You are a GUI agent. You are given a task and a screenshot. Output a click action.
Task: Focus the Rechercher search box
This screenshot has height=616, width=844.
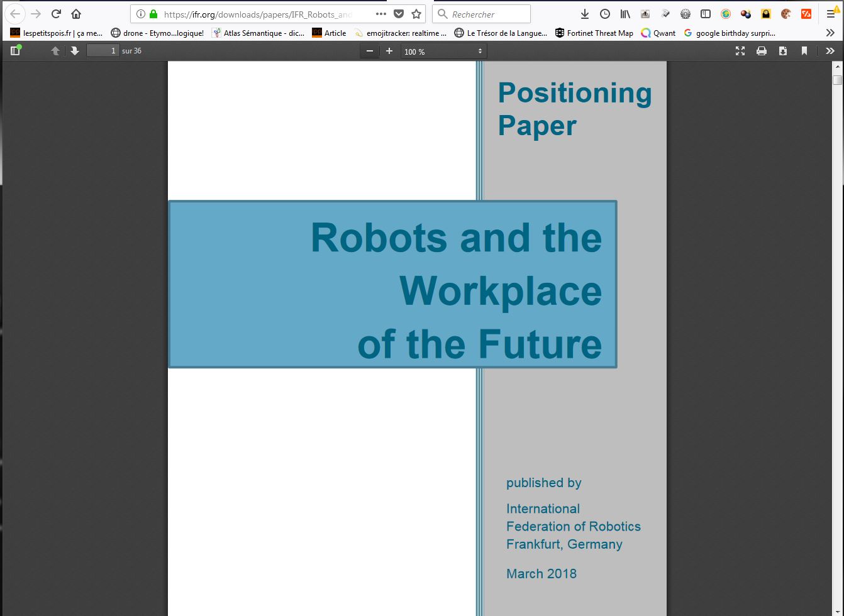click(x=481, y=14)
